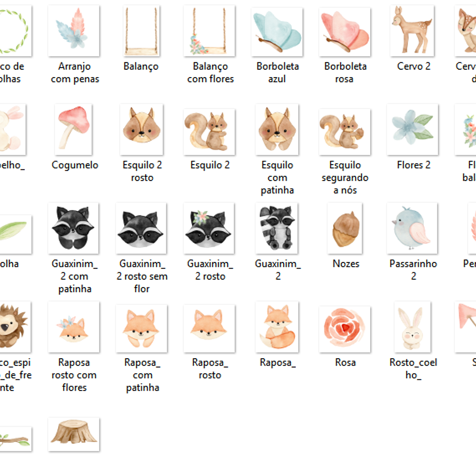
Task: Choose the Cervo 2 deer file
Action: coord(412,31)
